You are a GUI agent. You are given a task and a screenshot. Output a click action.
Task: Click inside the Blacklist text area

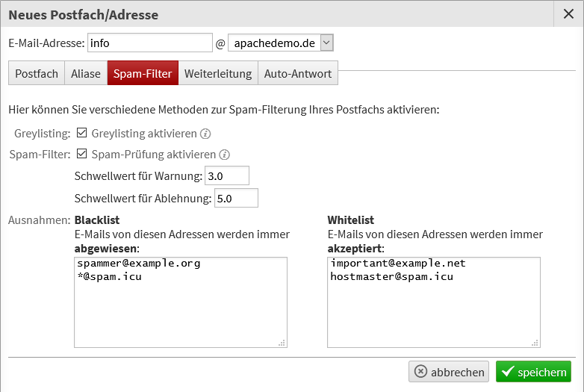click(181, 302)
